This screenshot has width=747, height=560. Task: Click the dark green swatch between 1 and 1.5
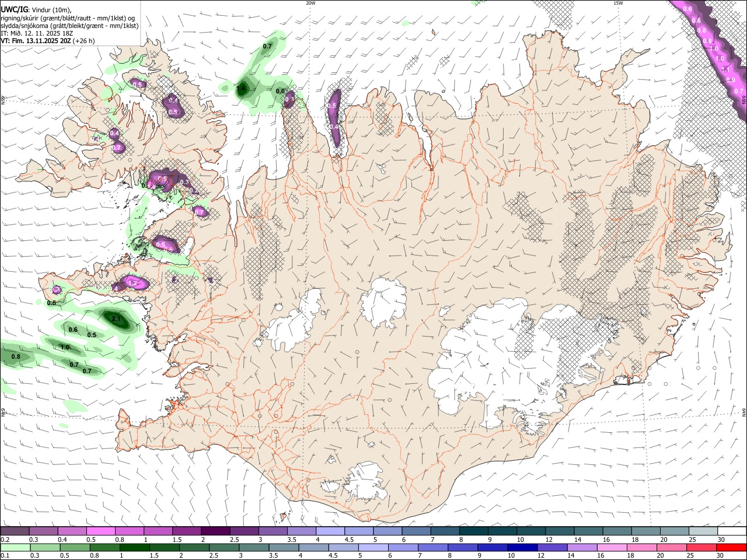pyautogui.click(x=134, y=547)
